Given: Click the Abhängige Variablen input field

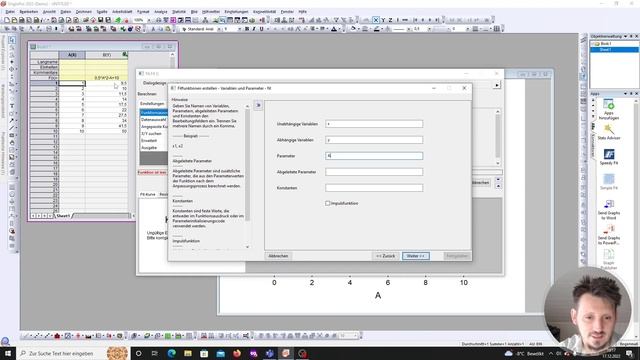Looking at the screenshot, I should (x=374, y=140).
